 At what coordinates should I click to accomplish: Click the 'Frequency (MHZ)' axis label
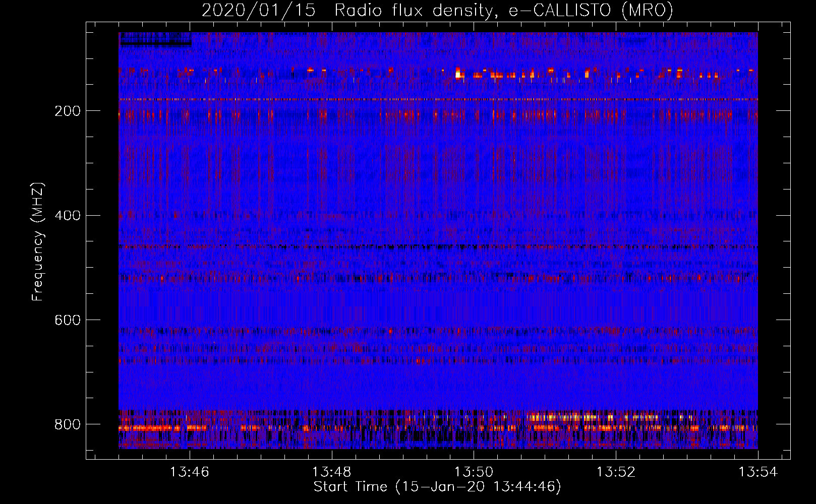point(38,241)
